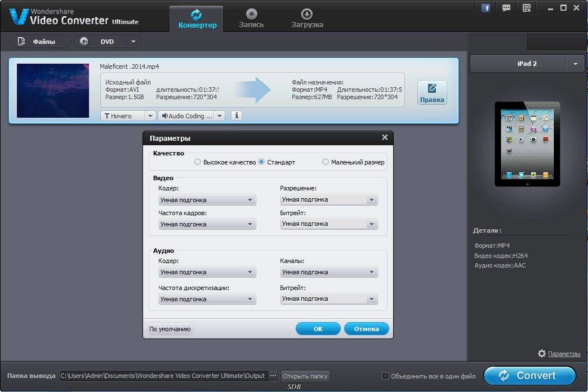Open the video Кодер dropdown
588x392 pixels.
[x=207, y=200]
